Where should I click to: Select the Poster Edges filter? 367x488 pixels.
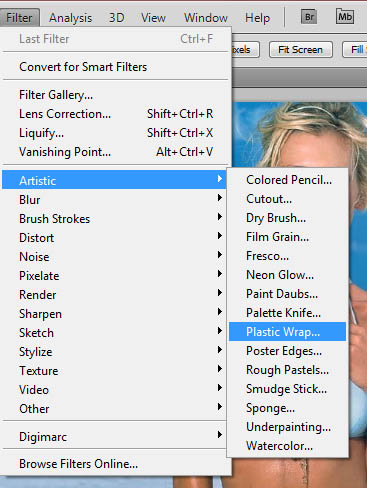[x=287, y=351]
